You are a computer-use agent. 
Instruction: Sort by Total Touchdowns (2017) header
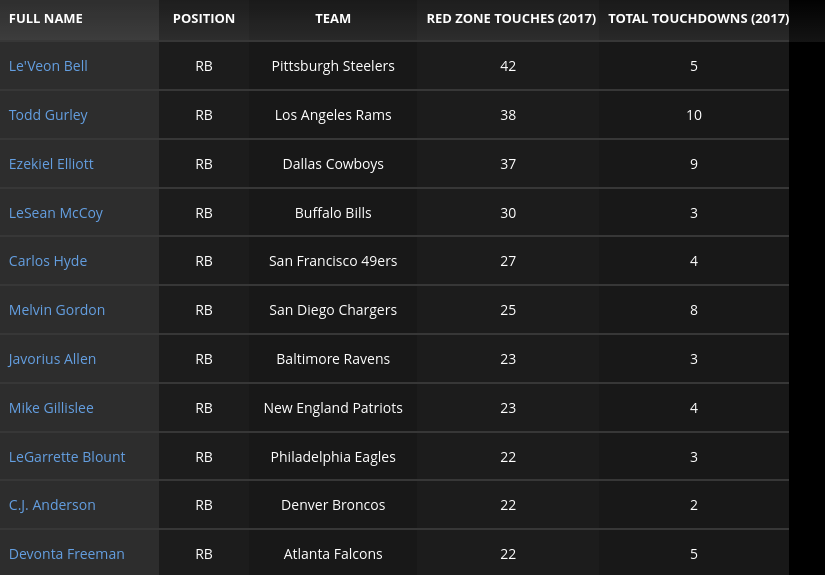click(698, 19)
